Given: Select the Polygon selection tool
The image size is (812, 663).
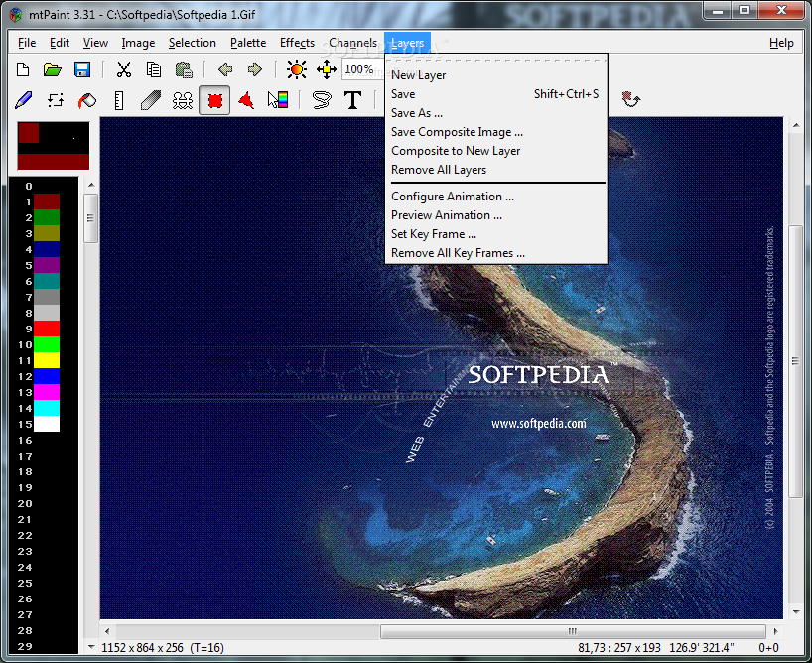Looking at the screenshot, I should (246, 100).
